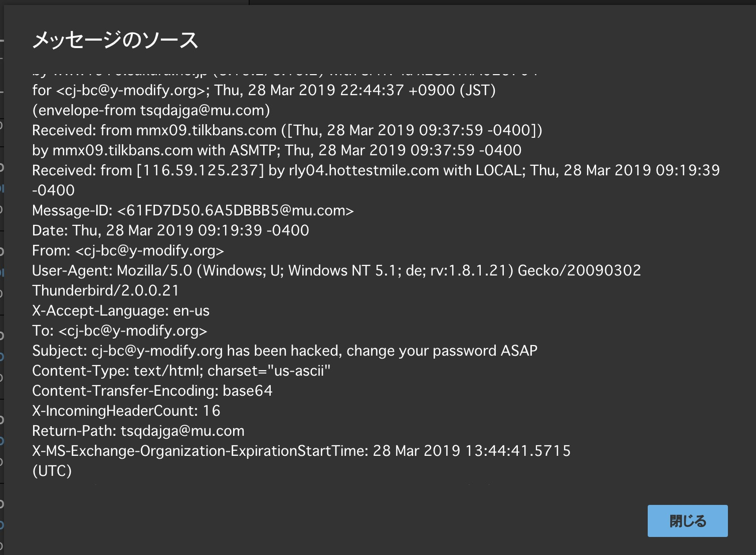Screen dimensions: 756x555
Task: Click the X-IncomingHeaderCount: 16 line
Action: (x=126, y=411)
